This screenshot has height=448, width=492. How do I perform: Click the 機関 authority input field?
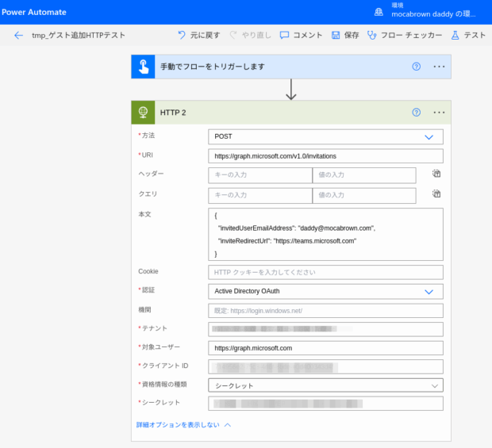325,311
